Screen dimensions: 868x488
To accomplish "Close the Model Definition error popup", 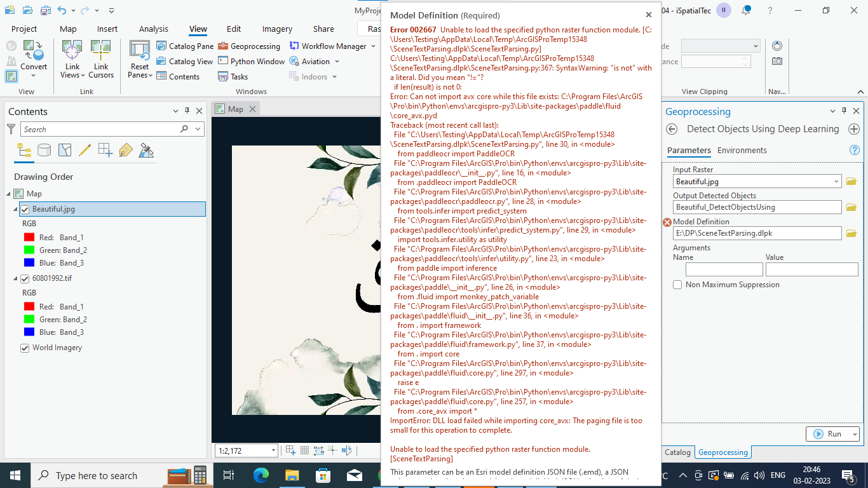I will [x=648, y=15].
